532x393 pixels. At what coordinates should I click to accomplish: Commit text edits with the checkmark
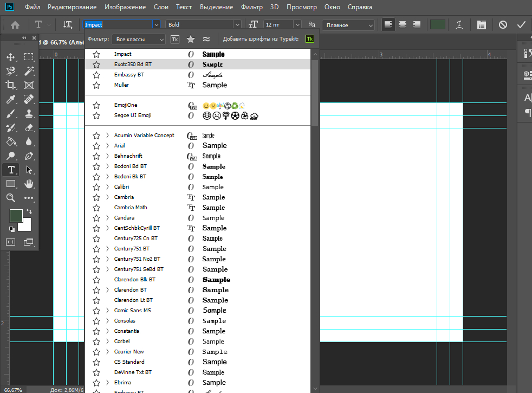click(521, 25)
